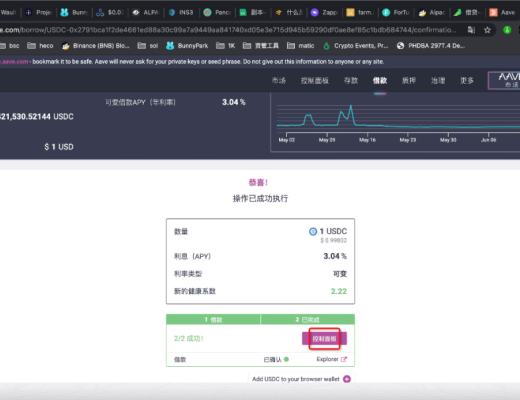Open the PHDBA 2977.4 bookmark

431,46
